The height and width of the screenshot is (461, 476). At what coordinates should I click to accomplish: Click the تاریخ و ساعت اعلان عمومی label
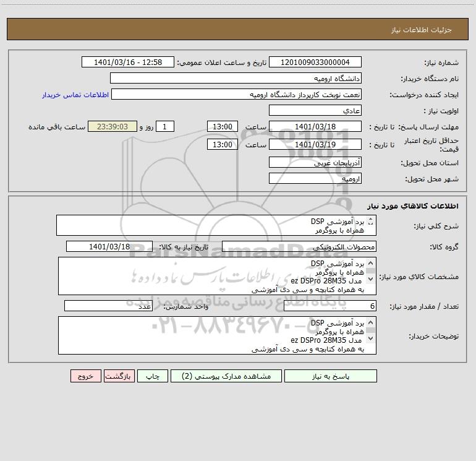pos(221,62)
